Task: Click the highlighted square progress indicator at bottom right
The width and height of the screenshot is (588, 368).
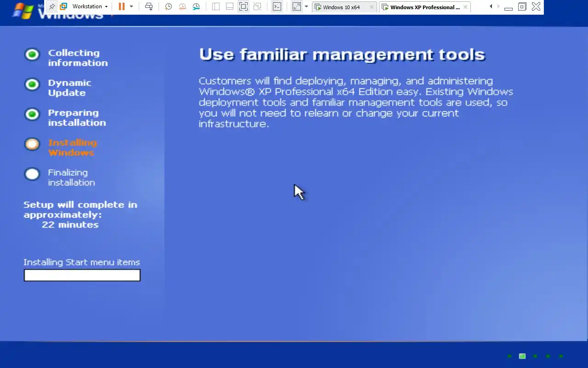Action: click(522, 356)
